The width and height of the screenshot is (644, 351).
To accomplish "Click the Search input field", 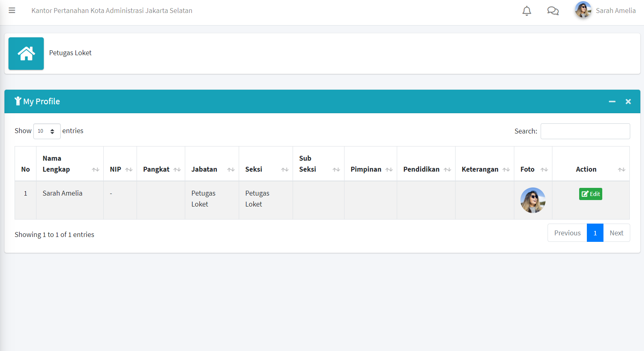I will pos(585,131).
